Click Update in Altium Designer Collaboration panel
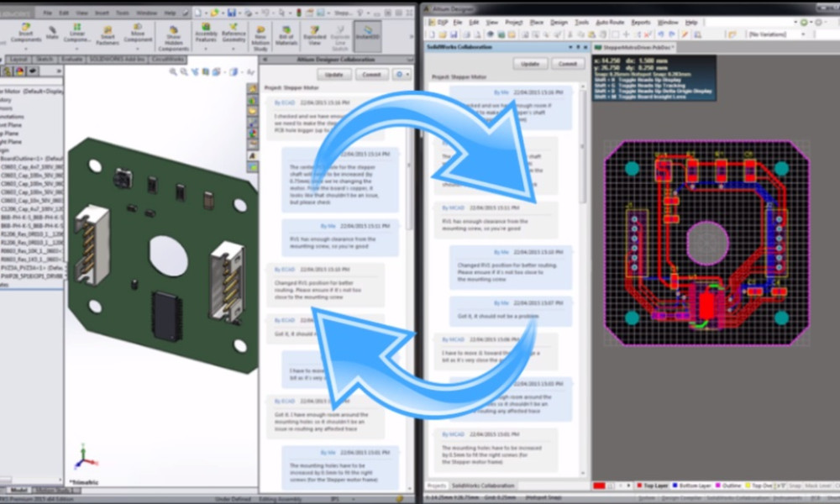 (333, 75)
